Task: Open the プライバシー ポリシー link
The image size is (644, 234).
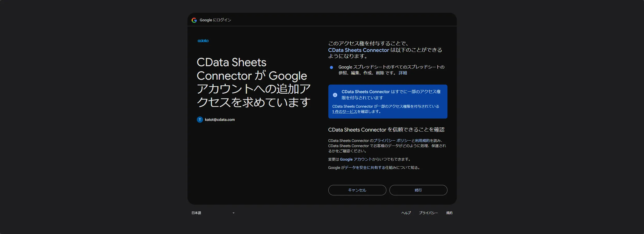Action: 392,141
